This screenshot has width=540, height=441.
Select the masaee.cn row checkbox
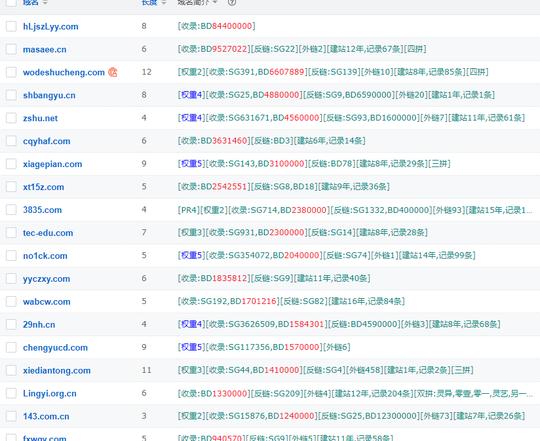[x=11, y=49]
